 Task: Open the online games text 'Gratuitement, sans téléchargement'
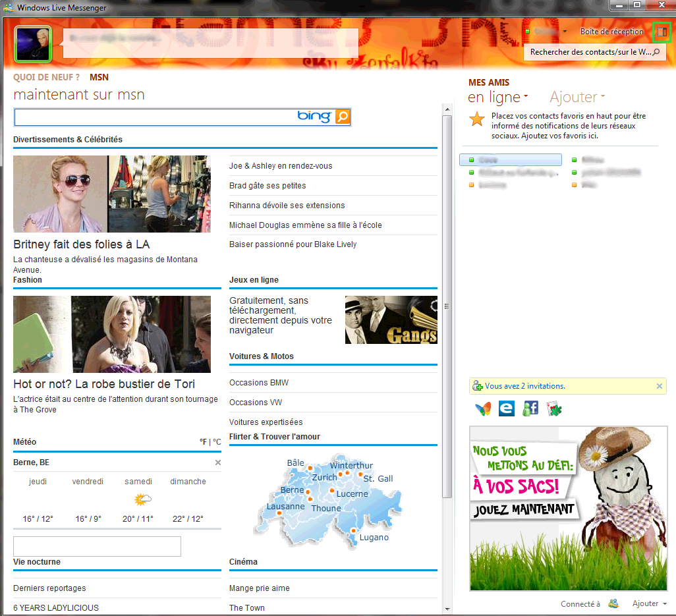(x=281, y=315)
